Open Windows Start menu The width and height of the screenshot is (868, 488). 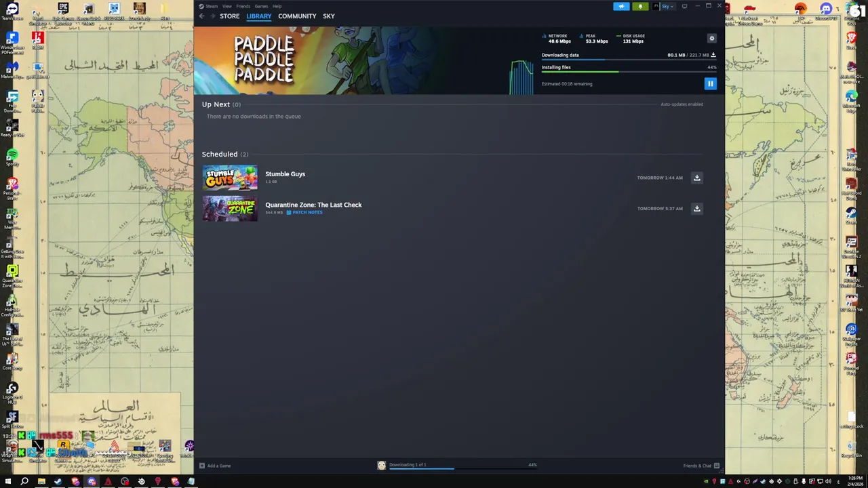(8, 482)
